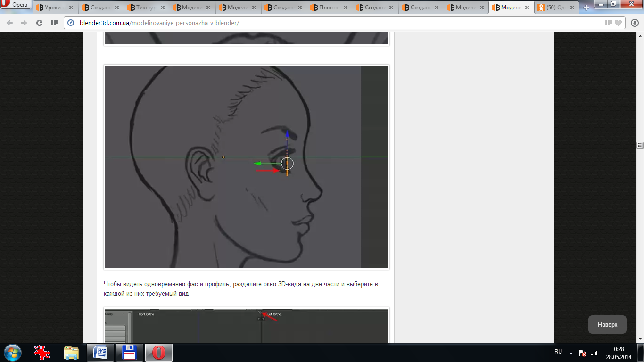Screen dimensions: 644x362
Task: Click the scrollbar down arrow
Action: tap(640, 340)
